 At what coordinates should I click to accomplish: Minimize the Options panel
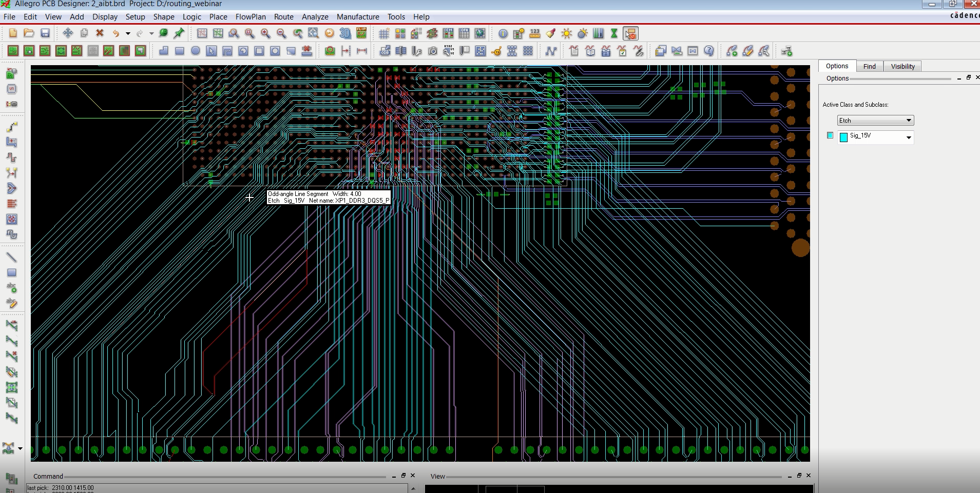pos(959,78)
